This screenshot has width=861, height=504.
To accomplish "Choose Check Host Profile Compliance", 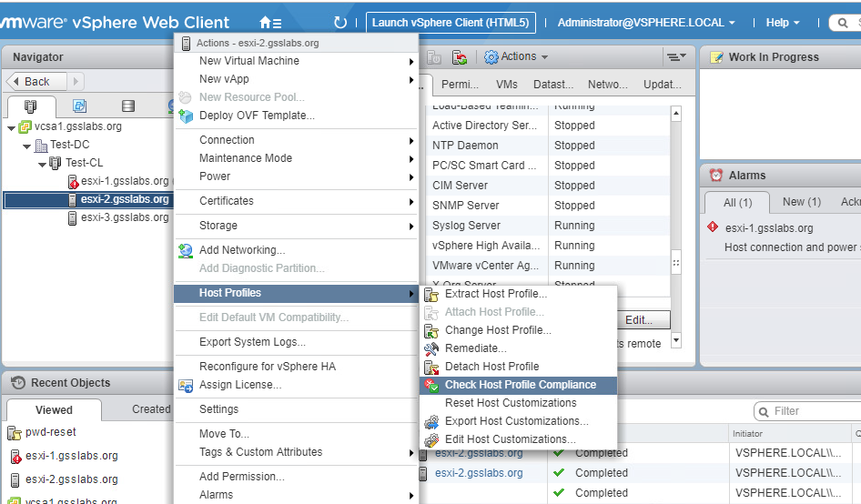I will 520,385.
